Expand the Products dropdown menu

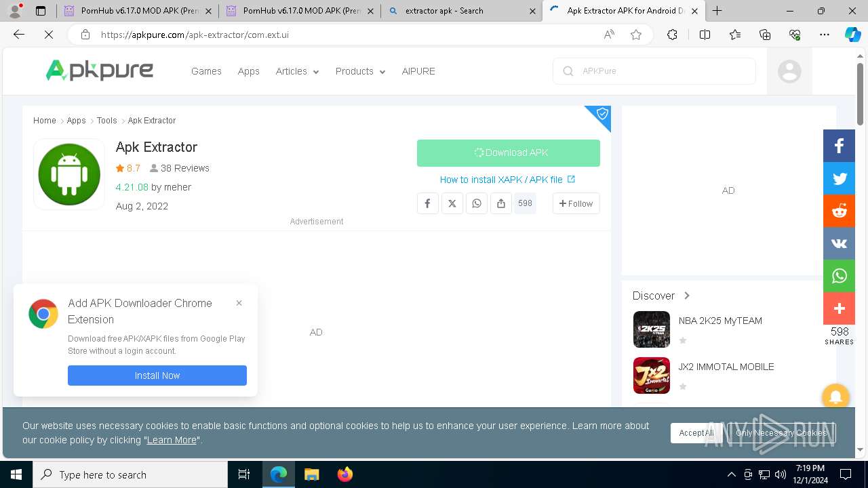tap(360, 71)
